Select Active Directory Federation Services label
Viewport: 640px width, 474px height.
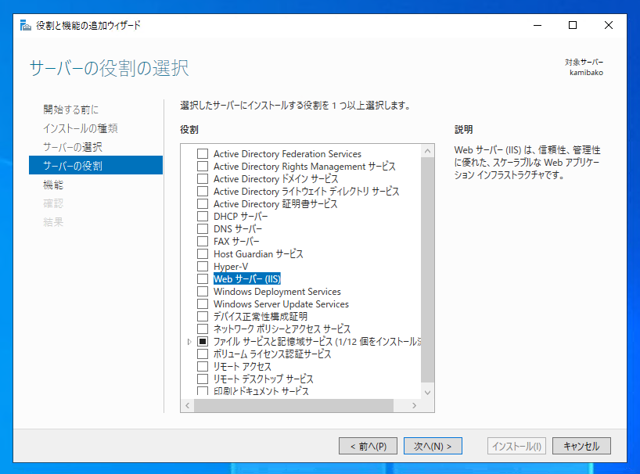pyautogui.click(x=287, y=154)
